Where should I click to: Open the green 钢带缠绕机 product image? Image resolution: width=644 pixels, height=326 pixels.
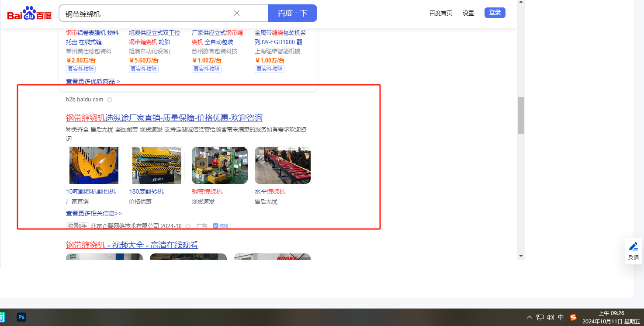pyautogui.click(x=220, y=165)
